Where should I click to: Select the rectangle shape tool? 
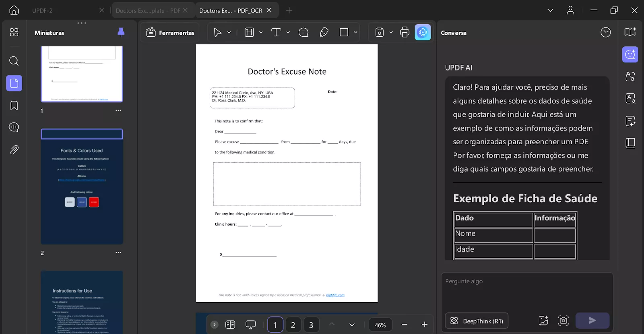point(344,33)
